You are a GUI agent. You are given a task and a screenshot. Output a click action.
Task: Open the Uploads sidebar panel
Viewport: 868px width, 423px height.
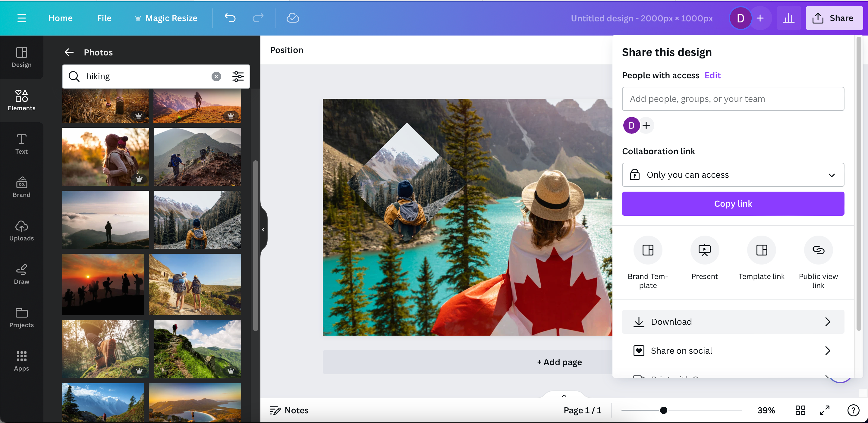(22, 231)
